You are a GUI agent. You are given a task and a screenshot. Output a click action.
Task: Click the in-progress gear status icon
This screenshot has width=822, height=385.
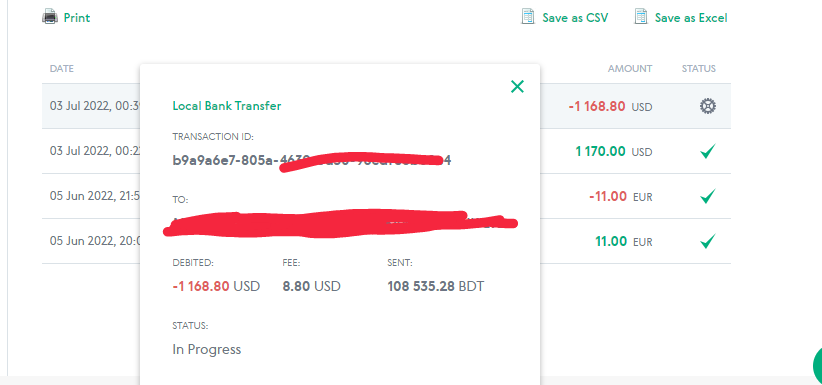(707, 106)
